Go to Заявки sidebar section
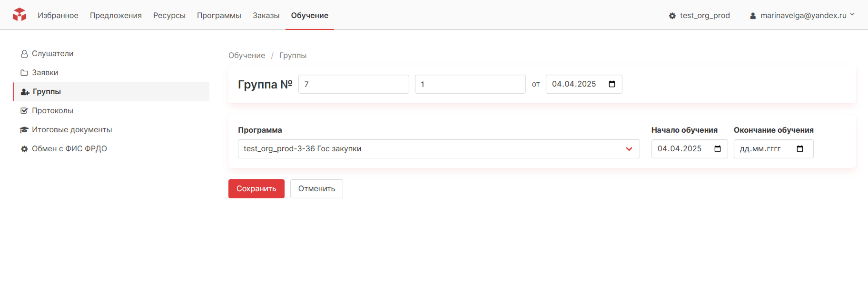This screenshot has height=282, width=868. pyautogui.click(x=45, y=73)
